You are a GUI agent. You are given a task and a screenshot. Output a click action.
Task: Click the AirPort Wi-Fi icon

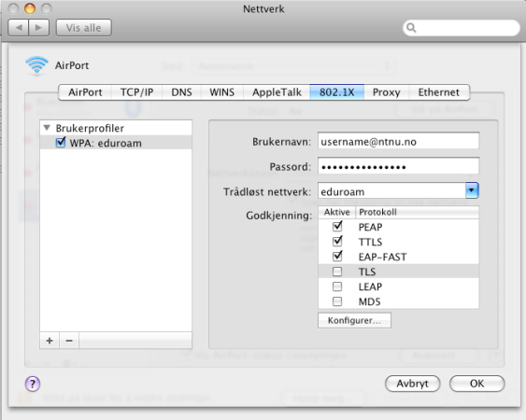coord(36,65)
